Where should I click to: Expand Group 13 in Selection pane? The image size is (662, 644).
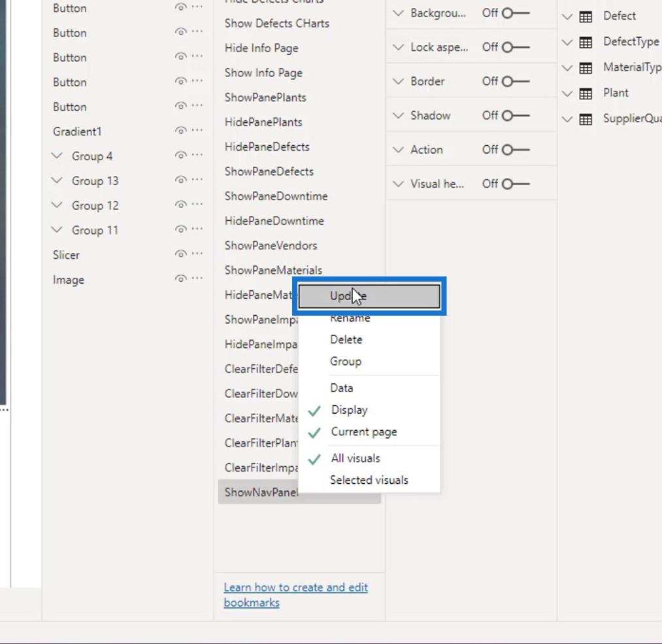tap(57, 180)
